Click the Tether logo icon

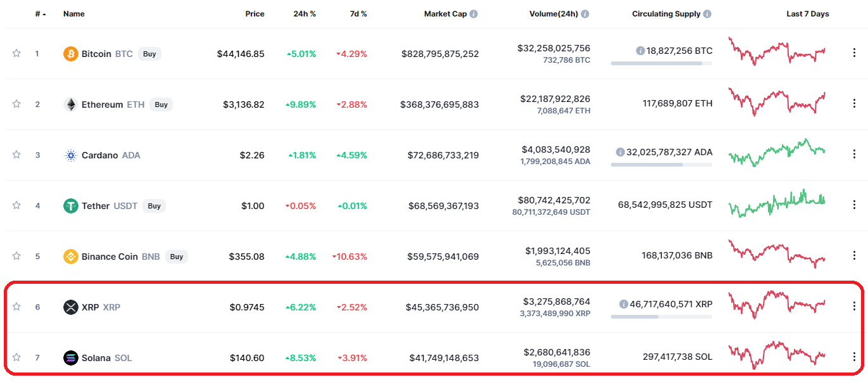point(71,206)
